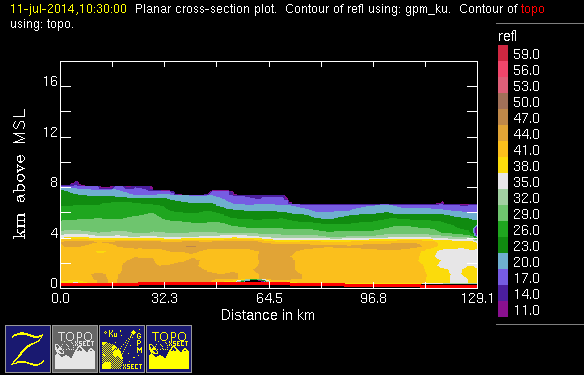Viewport: 584px width, 375px height.
Task: Select the 11.0 magenta legend swatch
Action: pyautogui.click(x=503, y=309)
